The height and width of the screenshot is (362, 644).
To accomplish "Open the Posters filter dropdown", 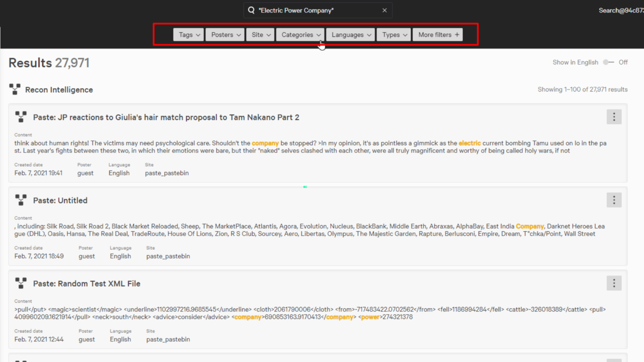I will point(225,34).
